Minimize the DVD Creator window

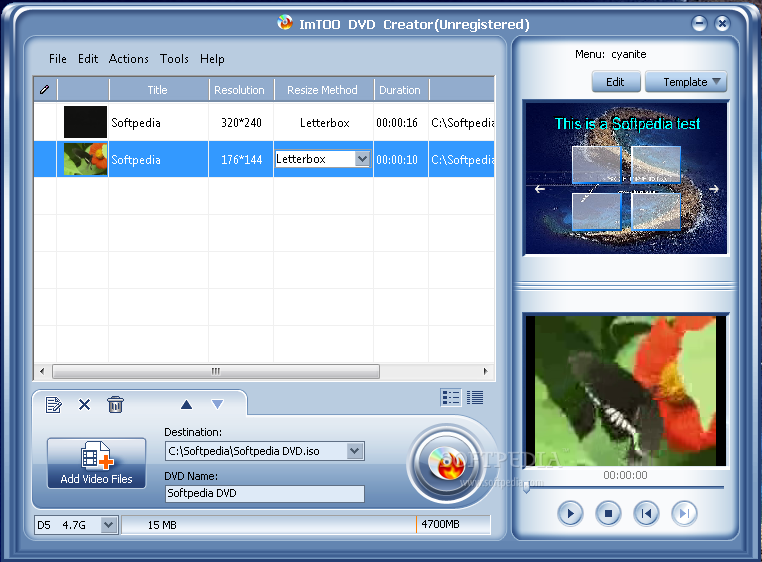coord(699,23)
